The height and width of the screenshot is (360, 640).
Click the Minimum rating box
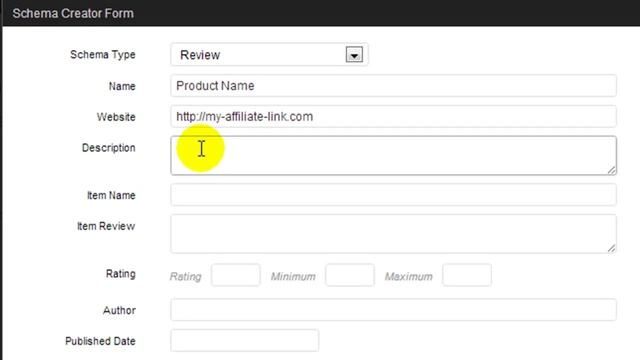[x=350, y=275]
